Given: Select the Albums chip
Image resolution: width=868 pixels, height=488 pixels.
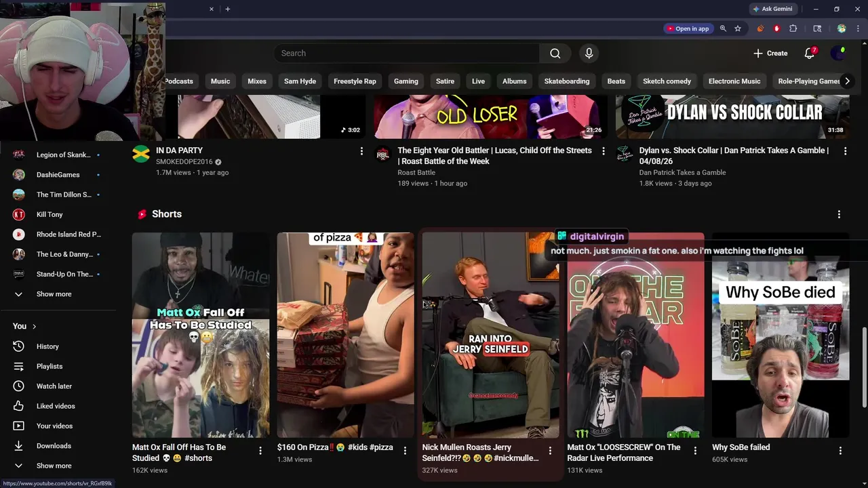Looking at the screenshot, I should 514,81.
